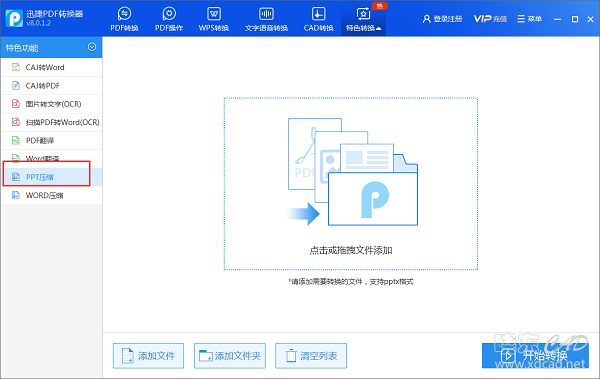This screenshot has height=379, width=600.
Task: Click the app logo icon
Action: (14, 18)
